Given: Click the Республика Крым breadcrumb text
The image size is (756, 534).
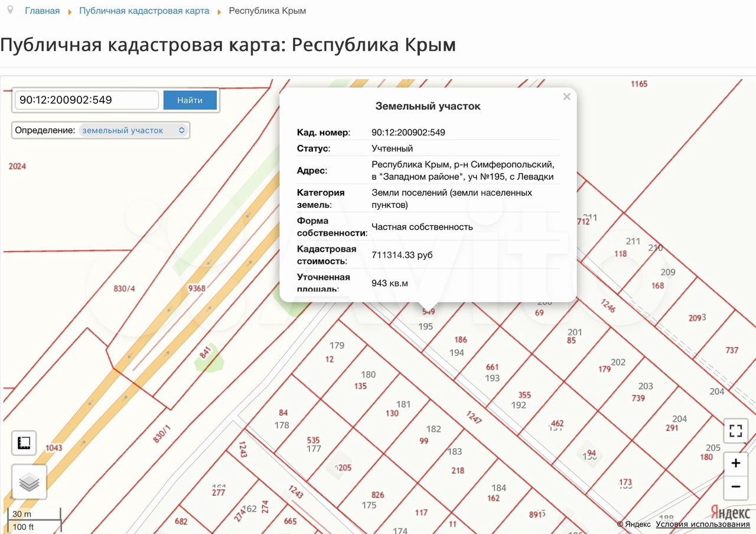Looking at the screenshot, I should [267, 11].
